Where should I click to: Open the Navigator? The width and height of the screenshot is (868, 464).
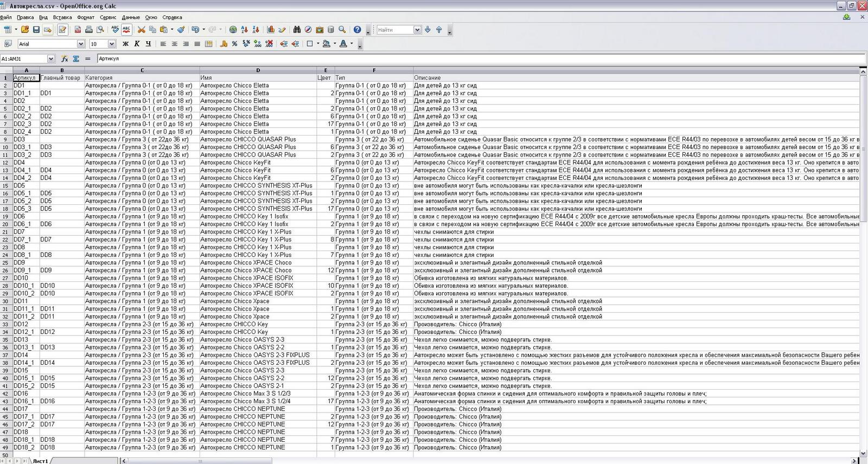[308, 30]
